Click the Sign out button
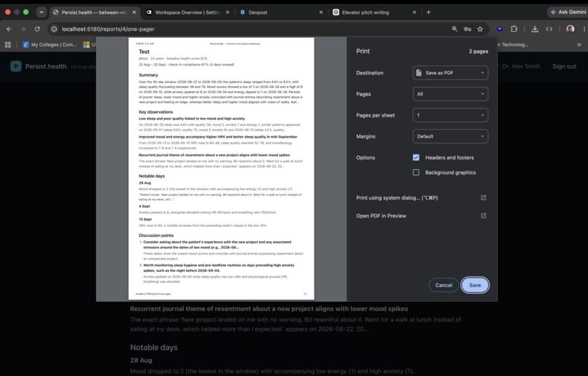The image size is (588, 376). click(564, 66)
